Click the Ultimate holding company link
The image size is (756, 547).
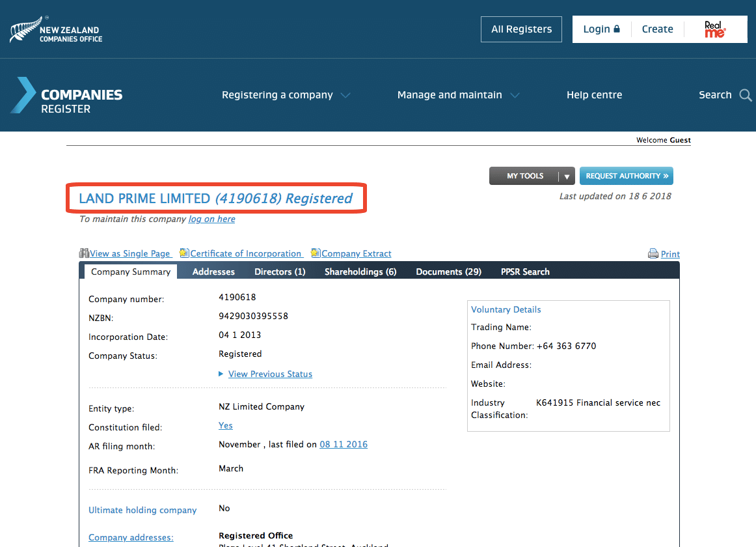[142, 511]
